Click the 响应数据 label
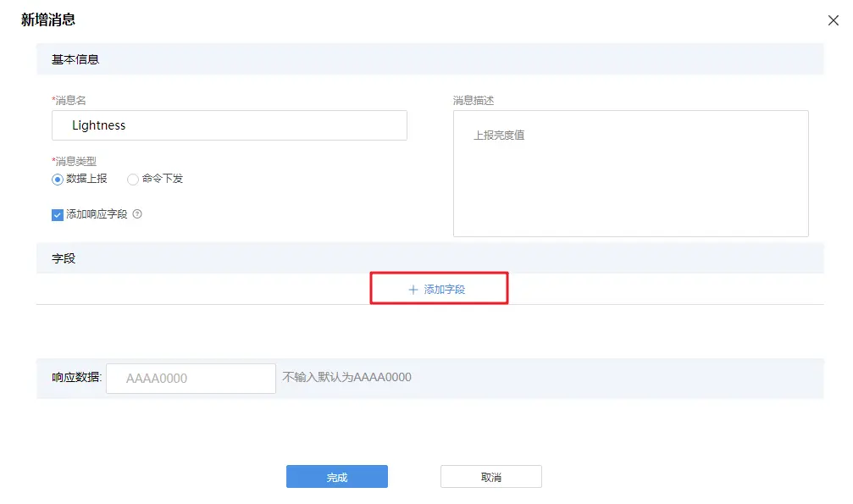 77,377
